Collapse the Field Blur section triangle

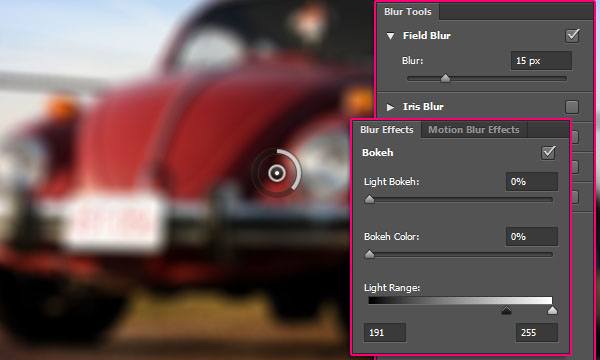pyautogui.click(x=390, y=36)
